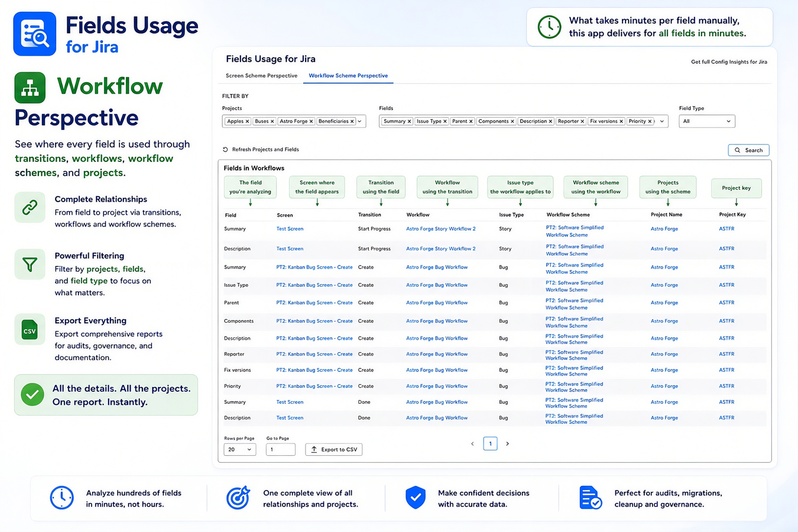Viewport: 798px width, 532px height.
Task: Open Test Screen link in Summary Story row
Action: pos(290,229)
